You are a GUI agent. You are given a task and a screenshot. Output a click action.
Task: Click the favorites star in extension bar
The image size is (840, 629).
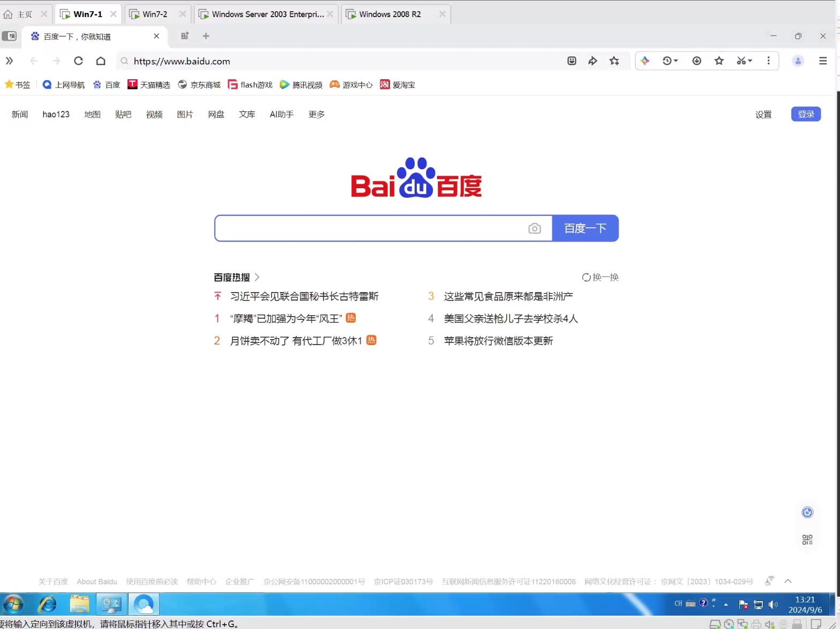719,61
